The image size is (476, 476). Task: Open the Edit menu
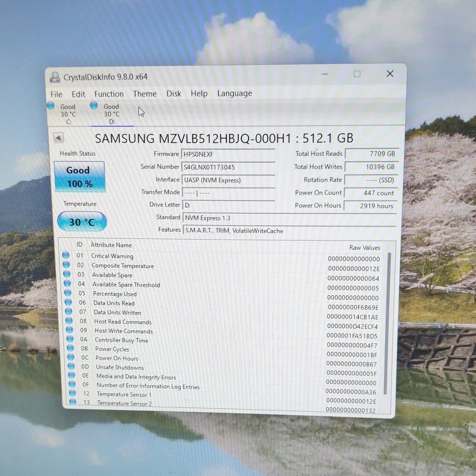78,95
